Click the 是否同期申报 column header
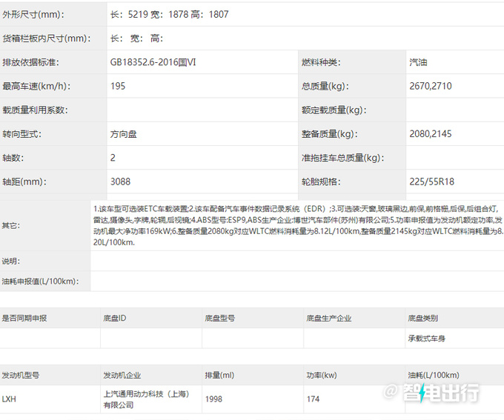The image size is (504, 420). pos(24,319)
